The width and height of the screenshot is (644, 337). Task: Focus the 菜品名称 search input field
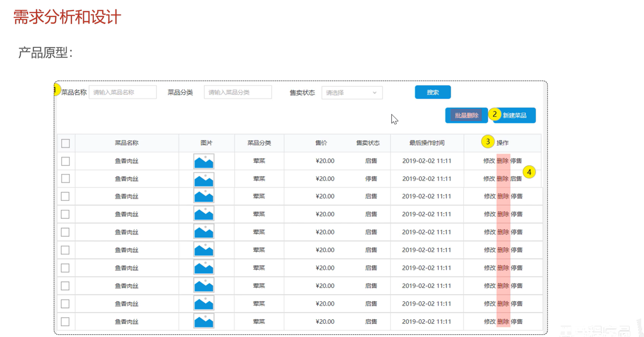123,92
